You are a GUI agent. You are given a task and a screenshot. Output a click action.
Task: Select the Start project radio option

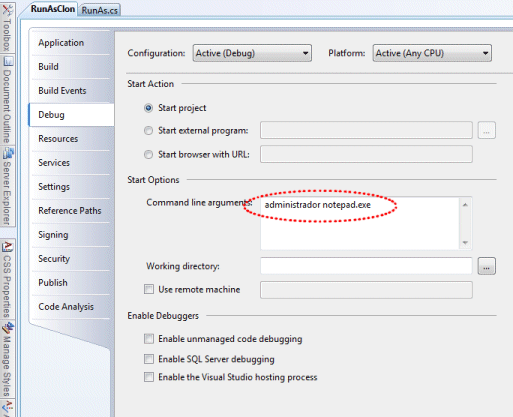[x=148, y=108]
